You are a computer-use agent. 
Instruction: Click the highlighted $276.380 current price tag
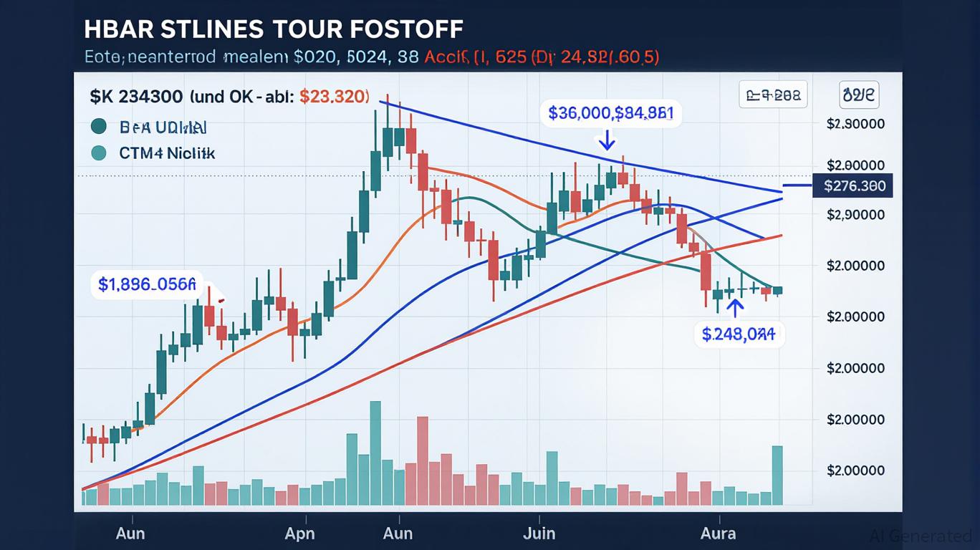click(853, 187)
